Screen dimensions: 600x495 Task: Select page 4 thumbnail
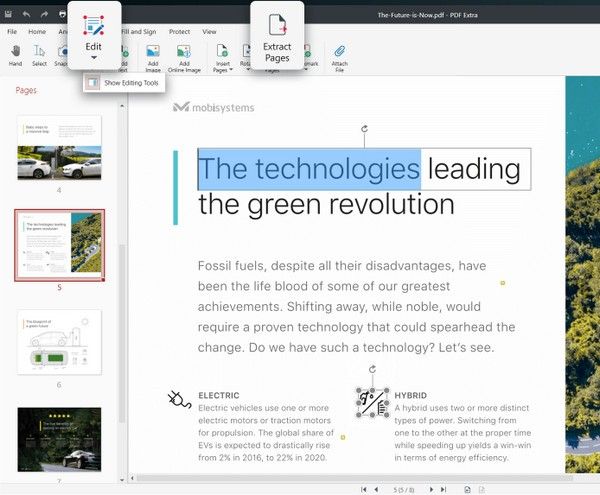[59, 147]
